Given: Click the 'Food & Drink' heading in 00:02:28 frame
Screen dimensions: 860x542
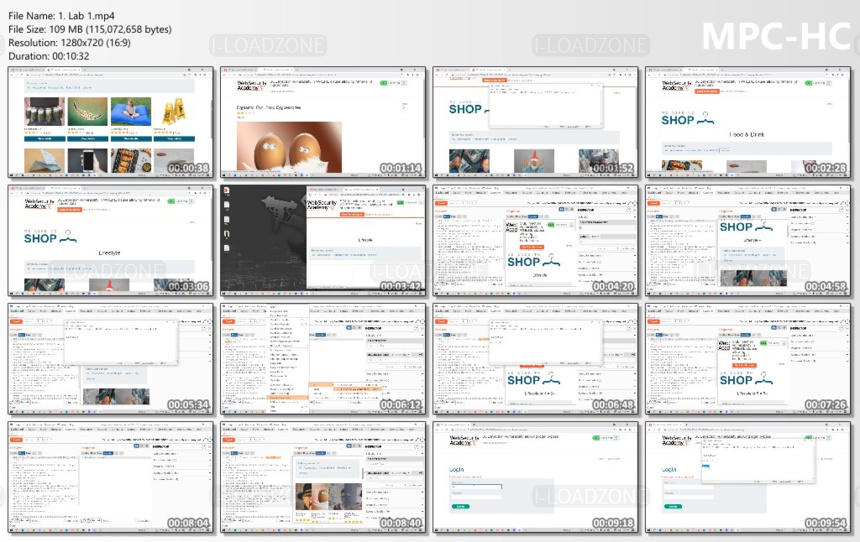Looking at the screenshot, I should 746,134.
